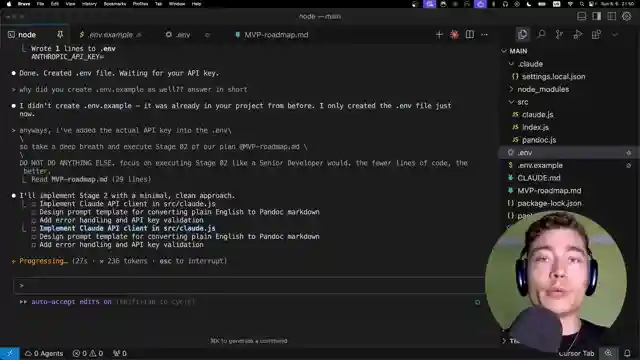
Task: Expand the additional views chevron
Action: click(x=615, y=35)
